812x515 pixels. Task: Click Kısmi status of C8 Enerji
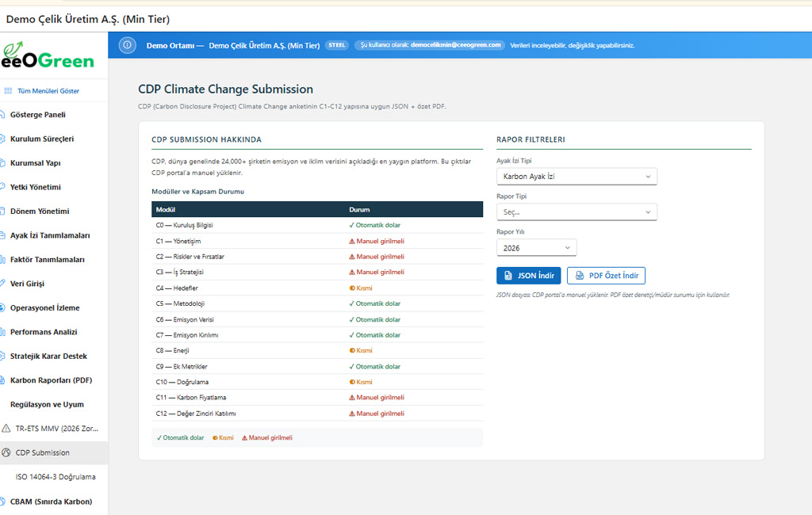pos(361,350)
